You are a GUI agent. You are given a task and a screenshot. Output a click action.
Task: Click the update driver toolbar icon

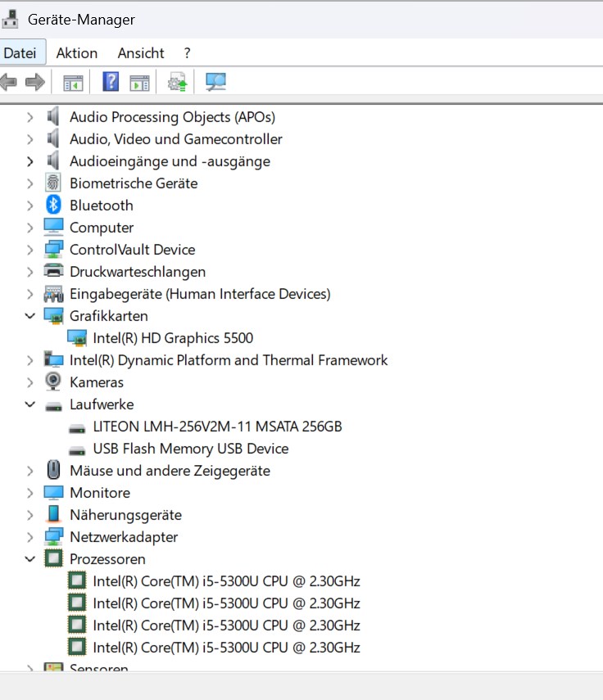[x=177, y=82]
